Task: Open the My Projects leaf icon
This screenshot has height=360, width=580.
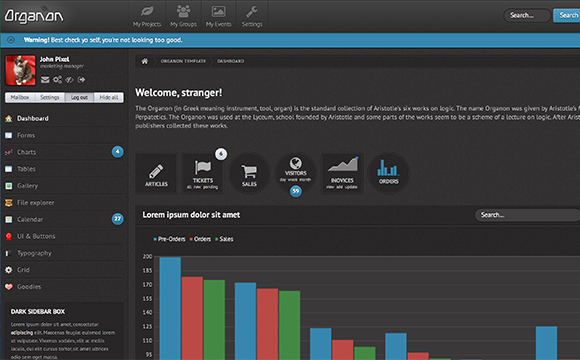Action: (147, 11)
